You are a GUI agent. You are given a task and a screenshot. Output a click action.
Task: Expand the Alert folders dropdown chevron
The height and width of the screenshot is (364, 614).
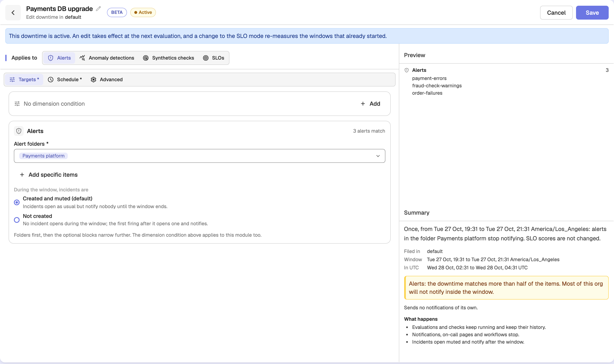[x=378, y=156]
